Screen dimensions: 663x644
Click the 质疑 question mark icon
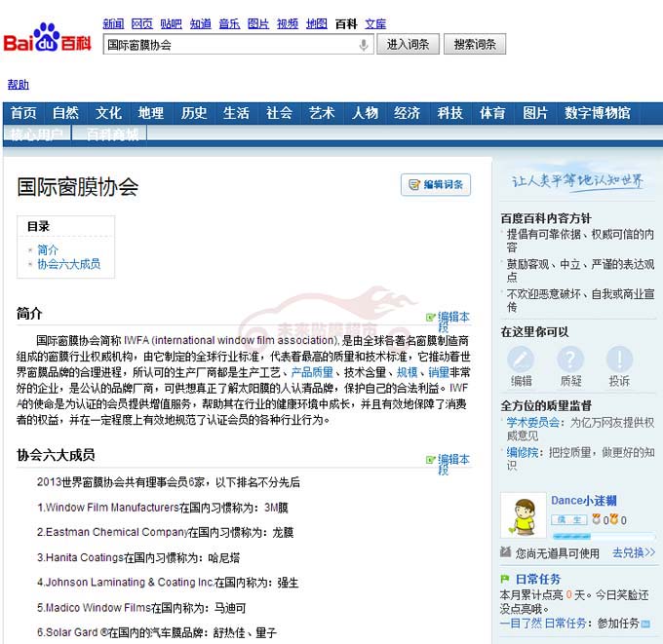tap(570, 360)
